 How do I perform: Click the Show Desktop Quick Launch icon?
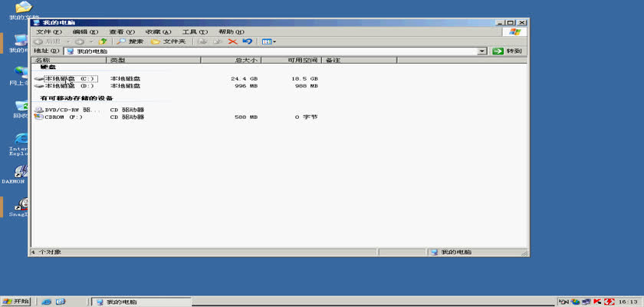click(61, 302)
